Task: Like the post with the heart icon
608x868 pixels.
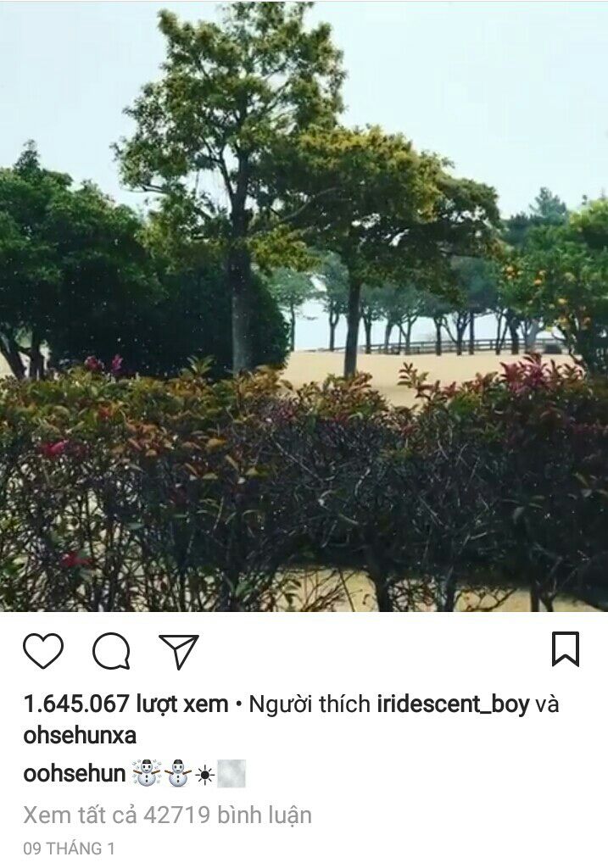Action: pos(43,650)
